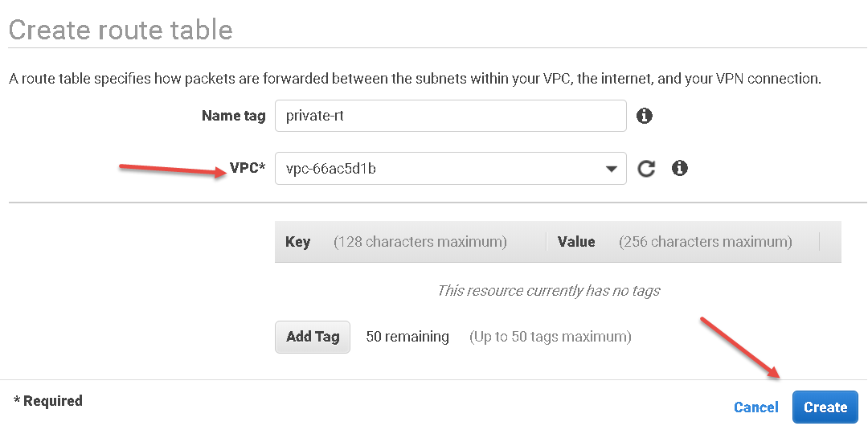Click the Create route table heading
The image size is (868, 438).
coord(121,31)
